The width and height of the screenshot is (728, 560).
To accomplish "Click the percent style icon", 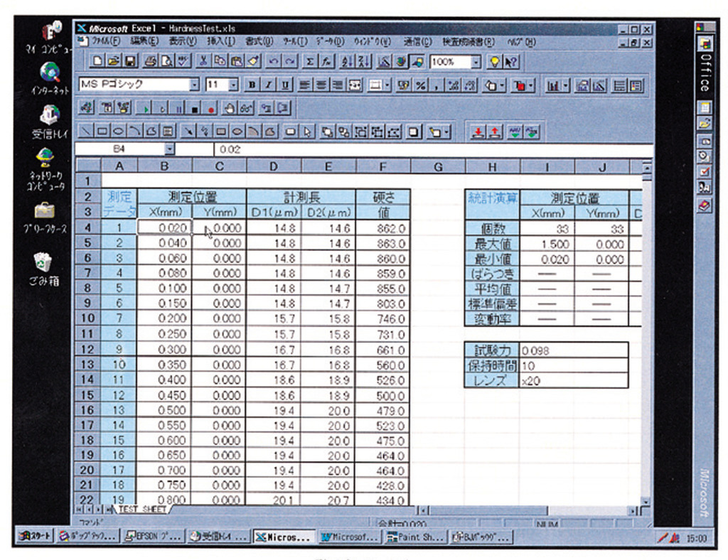I will (420, 85).
